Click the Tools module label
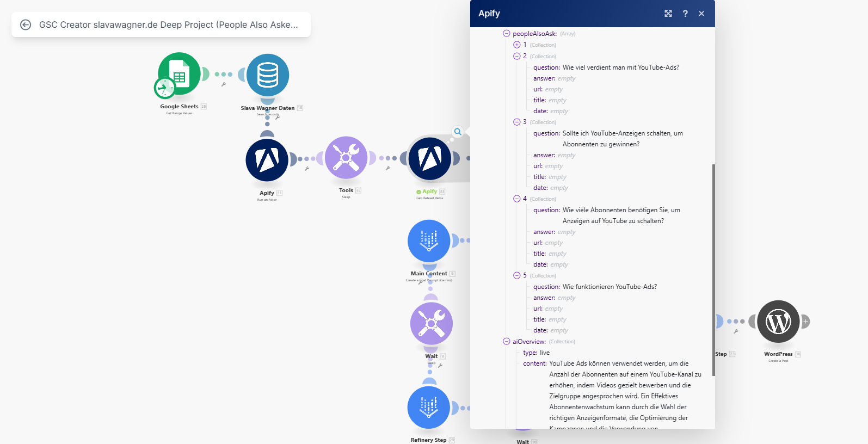 tap(346, 190)
